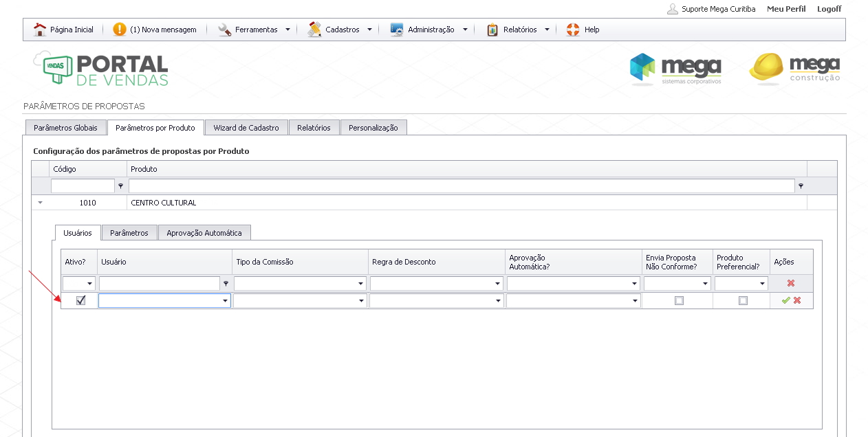Click the Logoff link
868x437 pixels.
tap(829, 9)
